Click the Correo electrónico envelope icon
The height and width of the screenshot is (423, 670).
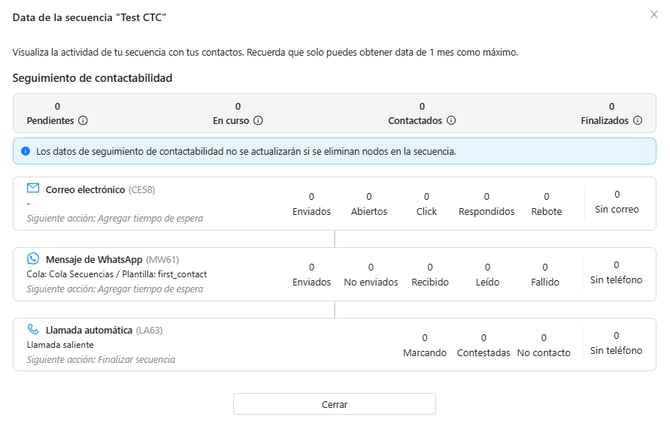(x=33, y=188)
